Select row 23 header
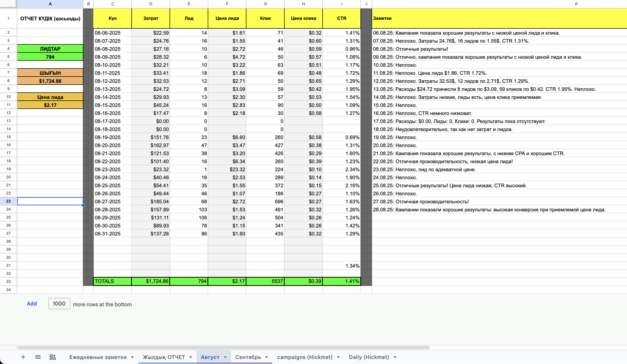This screenshot has height=364, width=627. [x=9, y=201]
